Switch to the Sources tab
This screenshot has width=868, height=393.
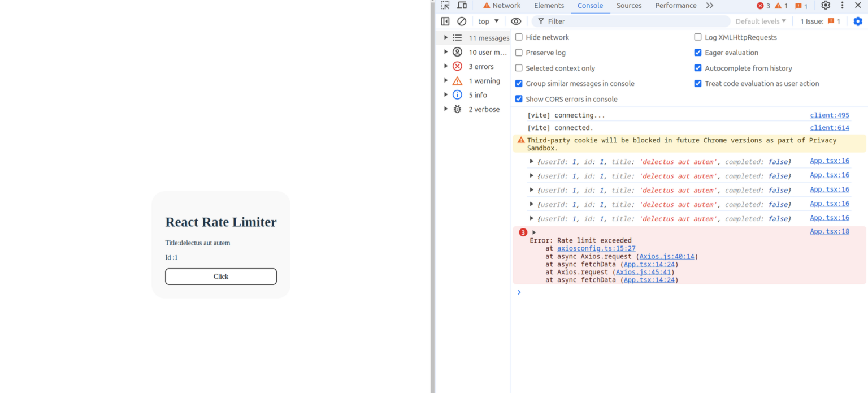click(x=628, y=5)
